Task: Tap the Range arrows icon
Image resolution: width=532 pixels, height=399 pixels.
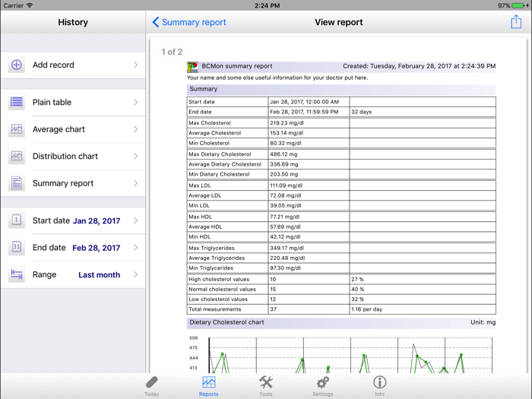Action: coord(17,275)
